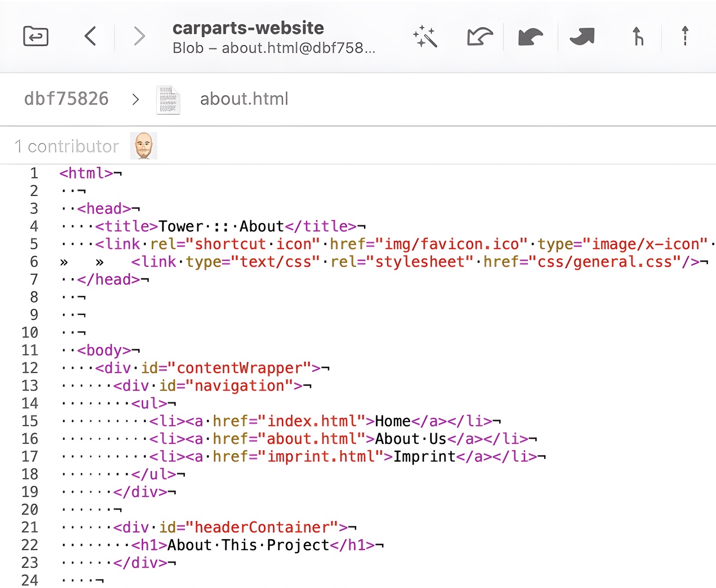
Task: Click the Merge branch icon in toolbar
Action: pos(638,36)
